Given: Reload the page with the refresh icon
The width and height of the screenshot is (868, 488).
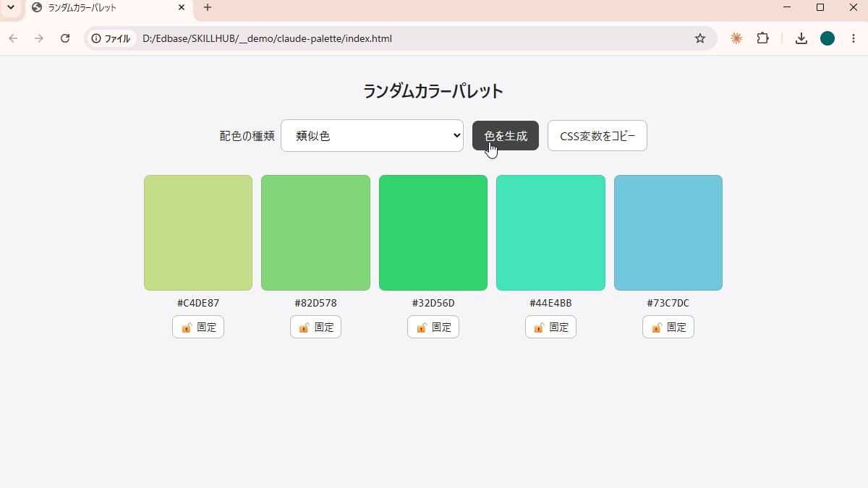Looking at the screenshot, I should pos(65,38).
